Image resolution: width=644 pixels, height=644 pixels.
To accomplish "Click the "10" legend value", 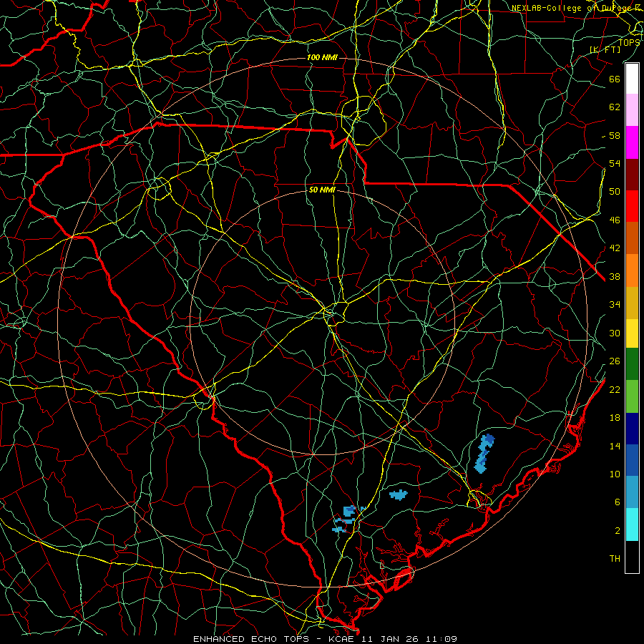I will coord(615,474).
